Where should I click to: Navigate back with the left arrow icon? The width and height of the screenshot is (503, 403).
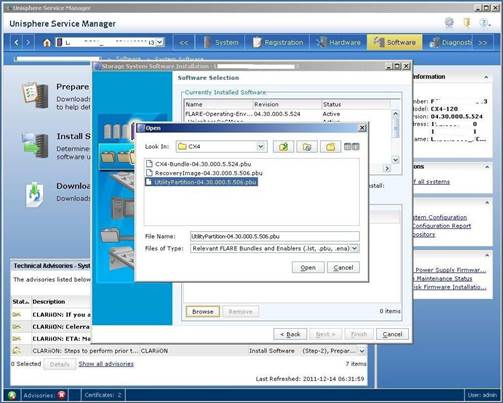(x=16, y=42)
